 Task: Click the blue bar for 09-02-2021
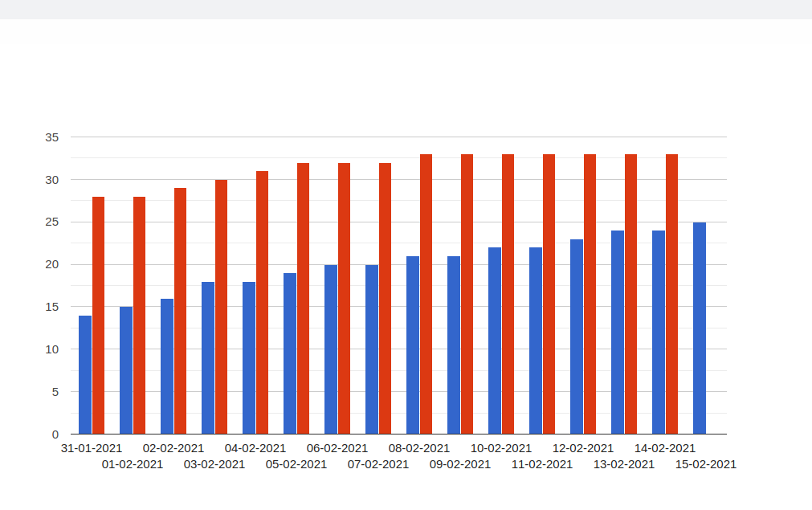[454, 345]
